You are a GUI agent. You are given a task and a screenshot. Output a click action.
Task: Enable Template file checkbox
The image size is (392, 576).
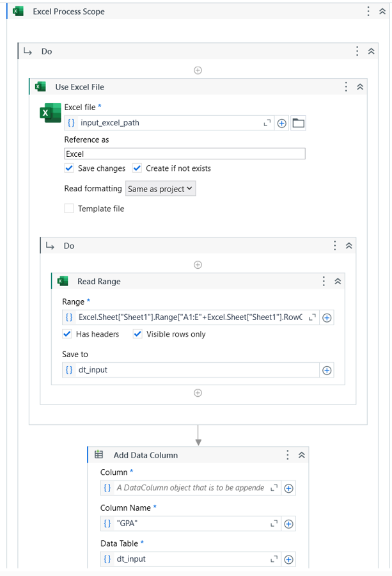pos(68,209)
